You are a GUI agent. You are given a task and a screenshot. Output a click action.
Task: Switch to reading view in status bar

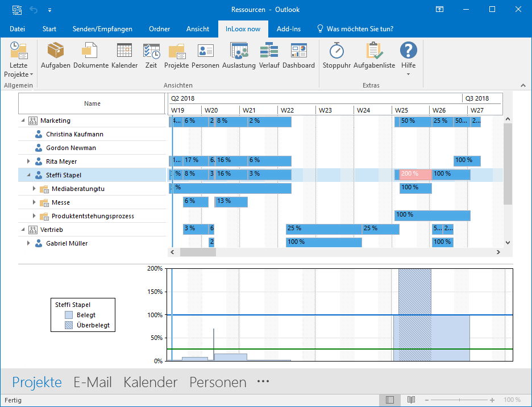pyautogui.click(x=411, y=400)
